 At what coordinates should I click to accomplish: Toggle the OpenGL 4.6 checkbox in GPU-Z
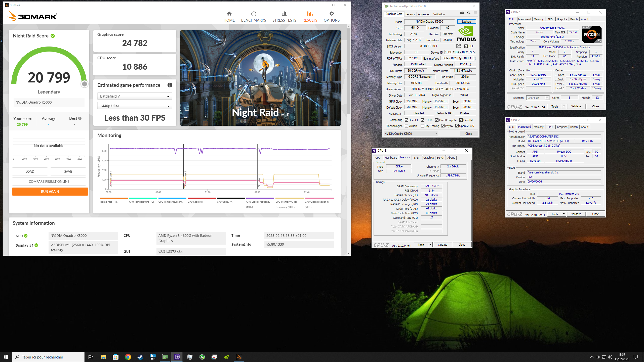click(457, 126)
